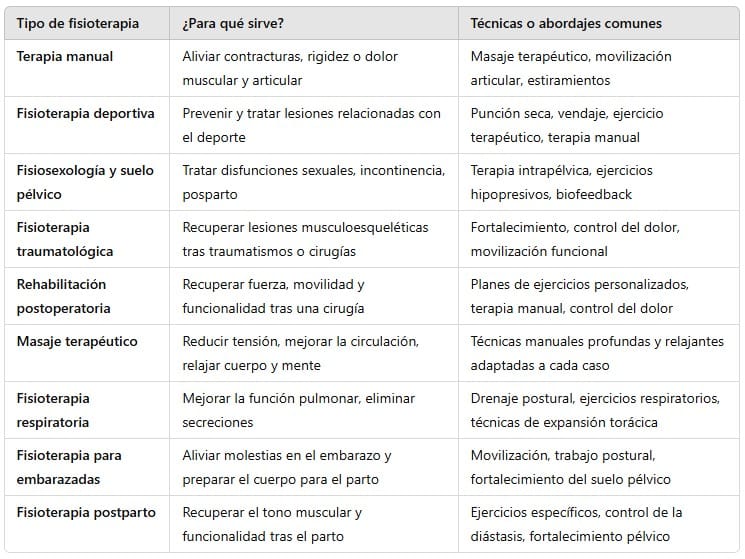Select 'Fortalecimiento, control del dolor' cell
The image size is (745, 559).
click(575, 239)
